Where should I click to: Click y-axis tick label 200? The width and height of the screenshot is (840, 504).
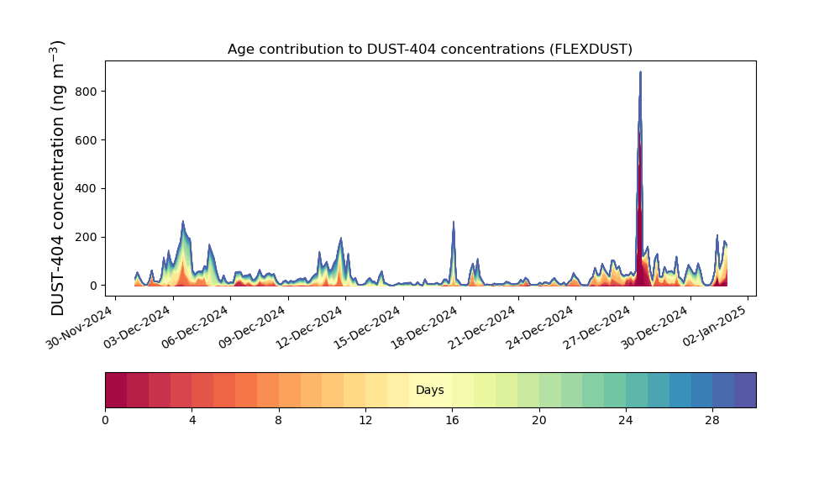[x=87, y=237]
